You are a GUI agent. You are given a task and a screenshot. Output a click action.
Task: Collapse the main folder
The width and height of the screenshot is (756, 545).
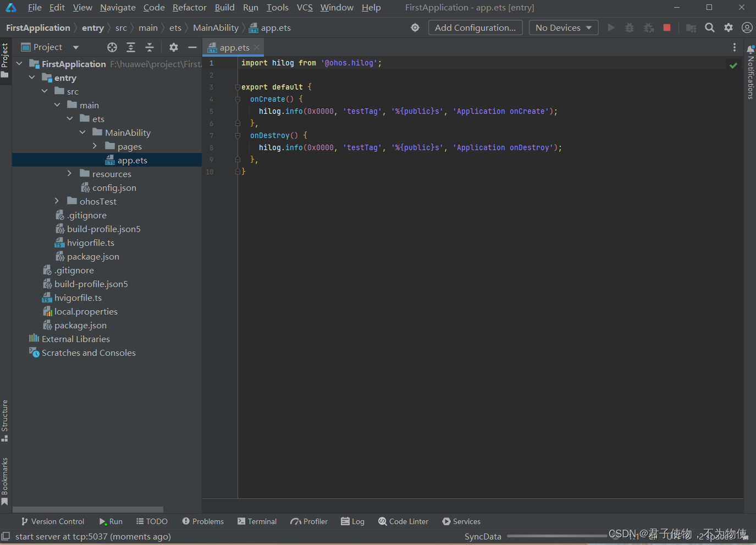pos(57,105)
